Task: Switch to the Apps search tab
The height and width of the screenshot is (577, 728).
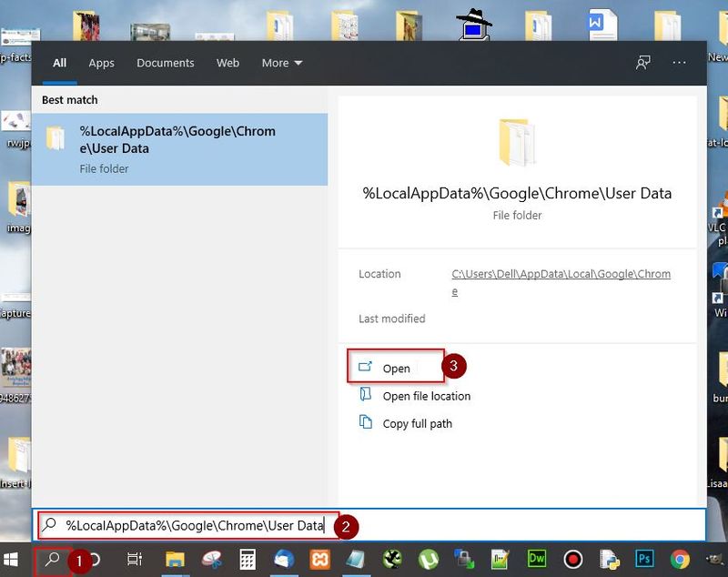Action: [x=102, y=63]
